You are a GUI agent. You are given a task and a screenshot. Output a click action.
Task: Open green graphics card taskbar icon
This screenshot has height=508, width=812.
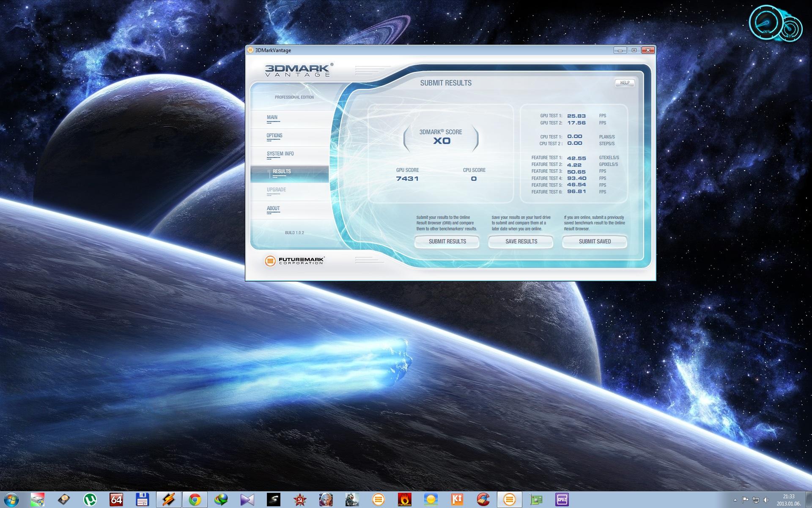[x=536, y=500]
